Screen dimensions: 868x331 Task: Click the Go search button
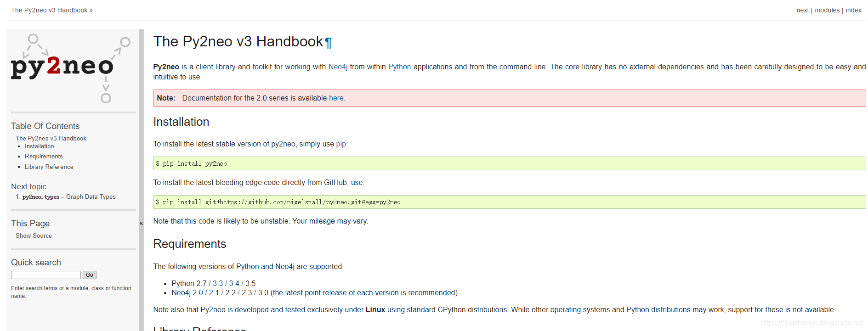[90, 275]
